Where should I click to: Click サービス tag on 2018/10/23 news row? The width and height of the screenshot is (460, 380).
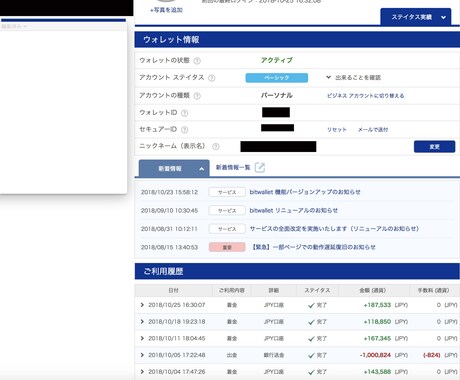227,192
